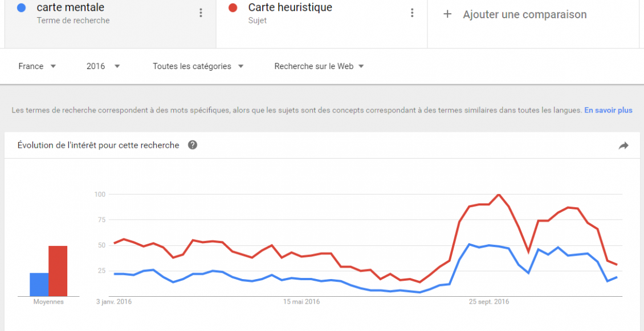644x331 pixels.
Task: Click the red average bar in Moyennes
Action: tap(58, 271)
